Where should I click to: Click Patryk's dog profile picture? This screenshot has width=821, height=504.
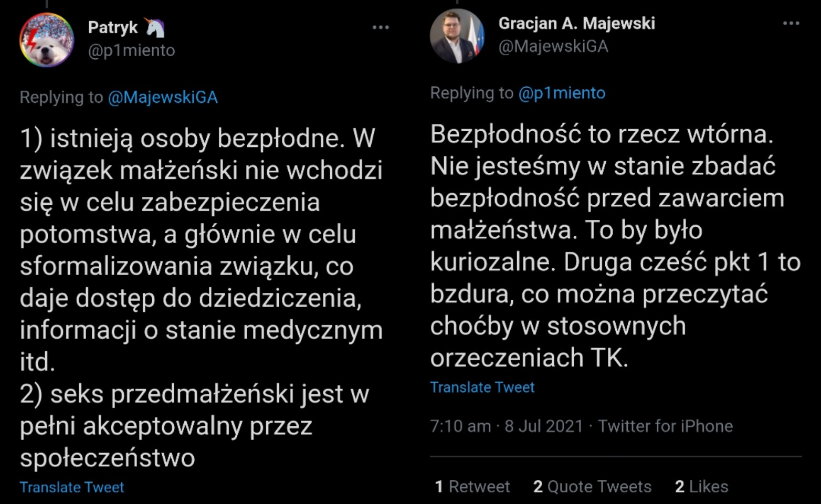pos(47,40)
